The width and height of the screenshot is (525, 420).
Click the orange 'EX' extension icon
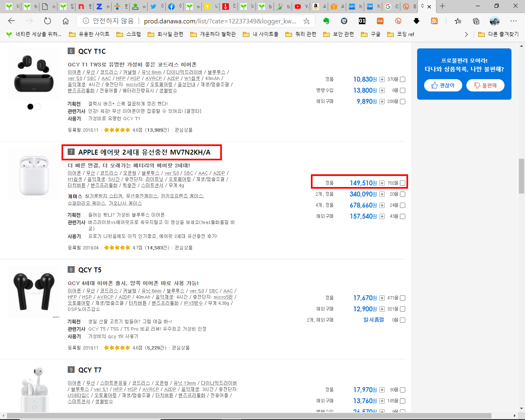pos(380,21)
